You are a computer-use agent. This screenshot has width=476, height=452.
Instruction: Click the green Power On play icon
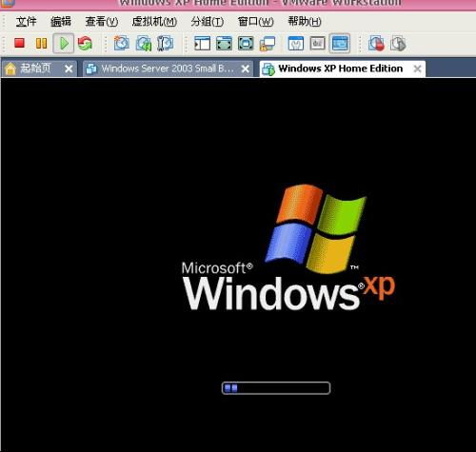coord(64,43)
